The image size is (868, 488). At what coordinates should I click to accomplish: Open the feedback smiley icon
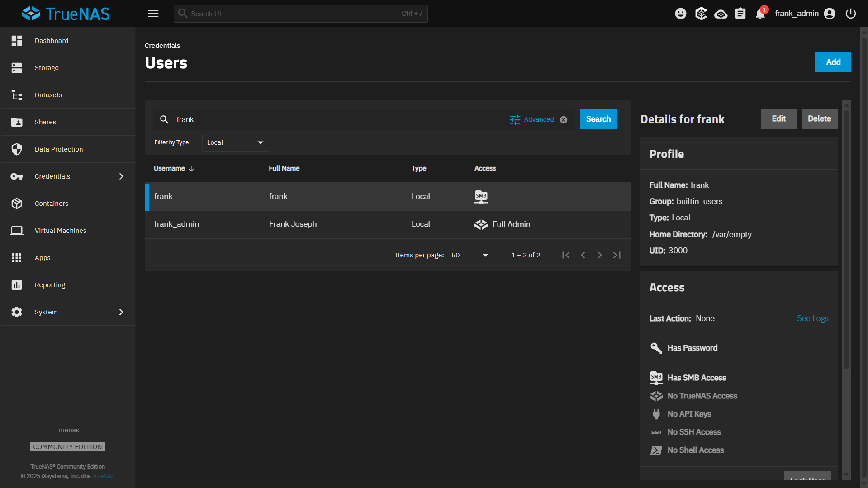(681, 14)
